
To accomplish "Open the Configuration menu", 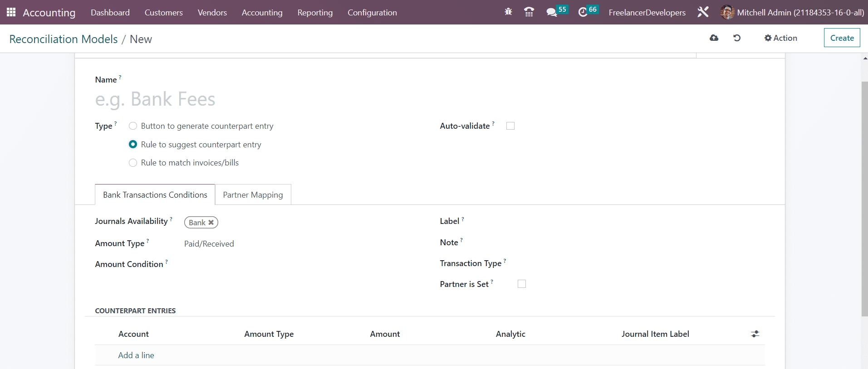I will coord(372,13).
